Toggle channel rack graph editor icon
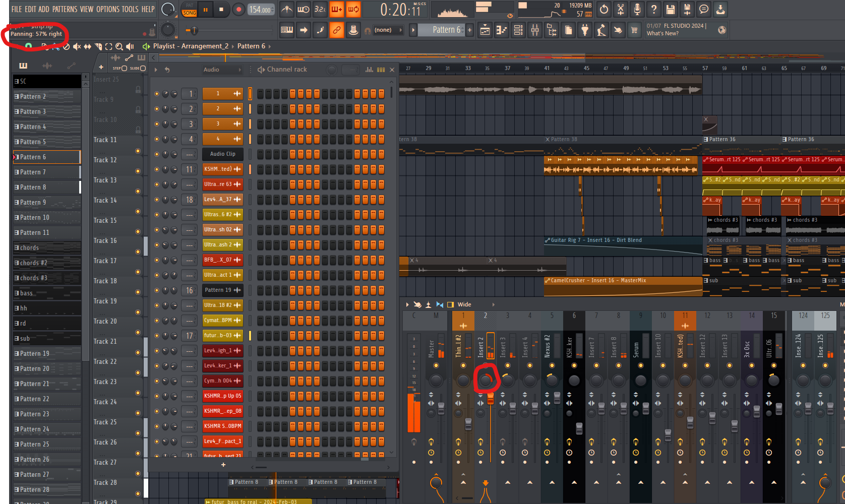This screenshot has width=845, height=504. tap(369, 70)
